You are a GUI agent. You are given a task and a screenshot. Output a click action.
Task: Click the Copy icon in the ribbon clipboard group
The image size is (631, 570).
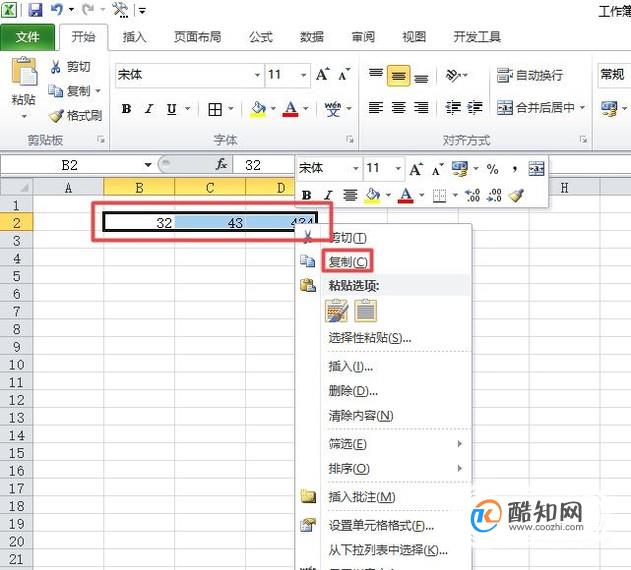point(56,91)
